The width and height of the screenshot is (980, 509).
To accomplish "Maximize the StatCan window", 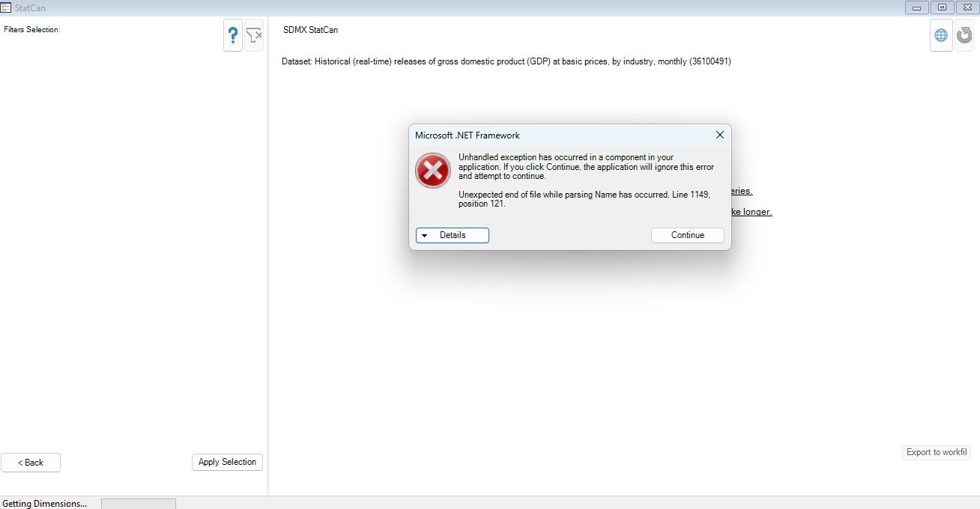I will pos(942,7).
